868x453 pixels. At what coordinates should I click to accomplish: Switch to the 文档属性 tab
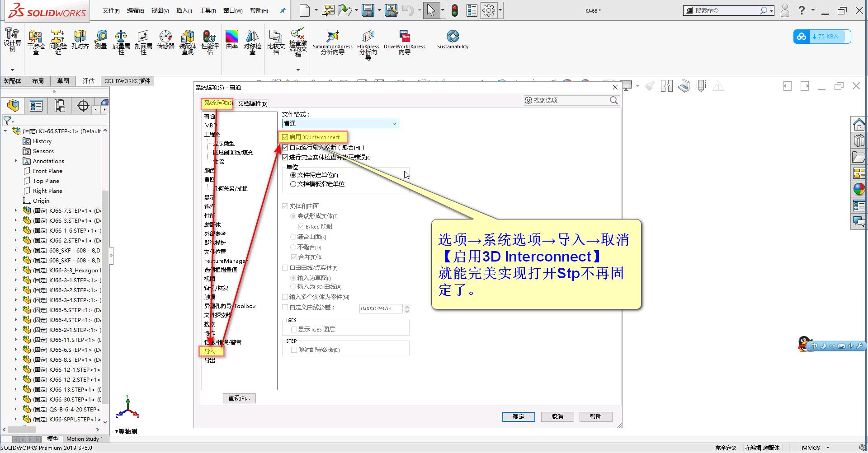coord(251,103)
